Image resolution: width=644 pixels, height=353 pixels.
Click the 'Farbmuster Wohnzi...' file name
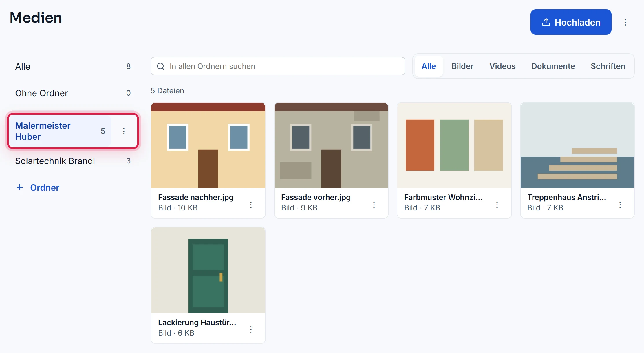point(443,197)
